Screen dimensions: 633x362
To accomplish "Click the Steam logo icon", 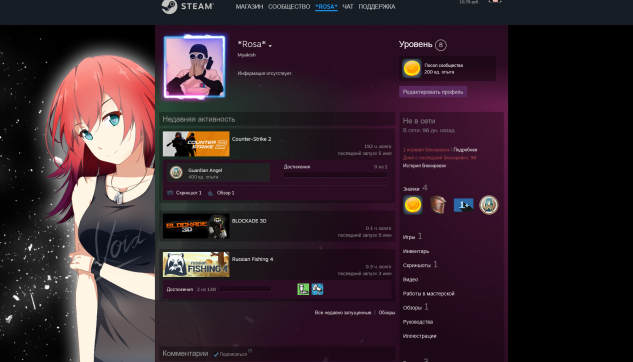I will click(x=169, y=6).
